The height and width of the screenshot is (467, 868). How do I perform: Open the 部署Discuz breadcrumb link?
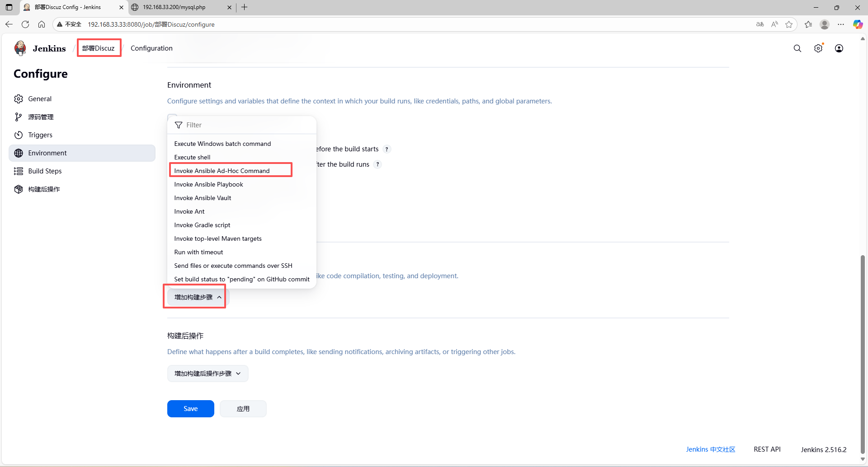[99, 48]
